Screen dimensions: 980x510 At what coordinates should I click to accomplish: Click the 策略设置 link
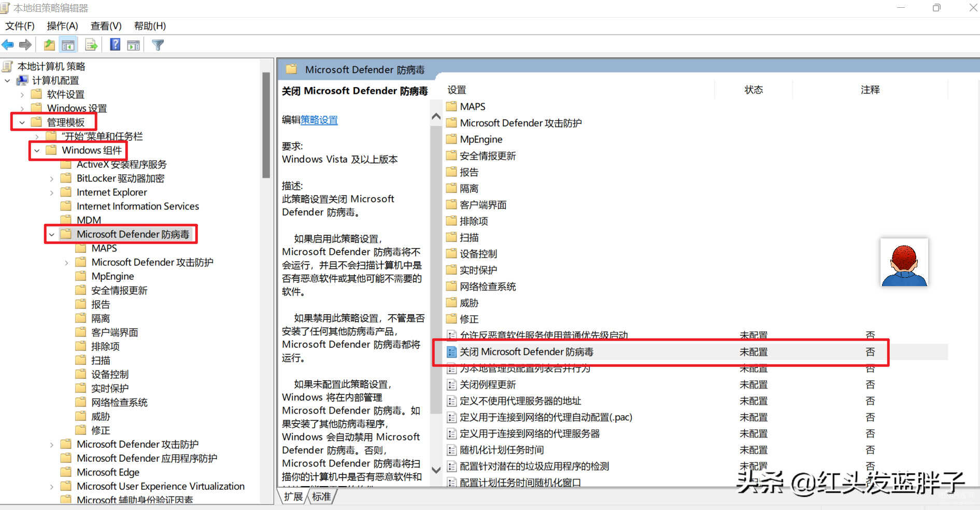click(319, 120)
